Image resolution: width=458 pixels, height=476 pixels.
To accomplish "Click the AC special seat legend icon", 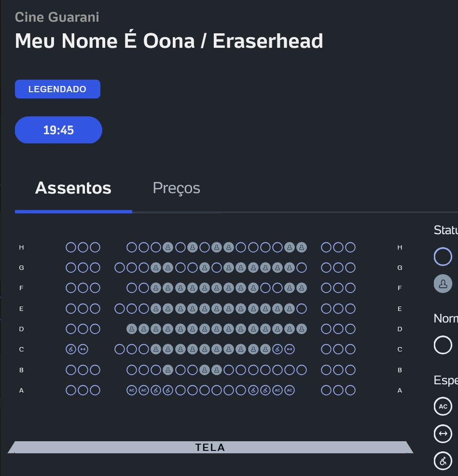I will 443,406.
